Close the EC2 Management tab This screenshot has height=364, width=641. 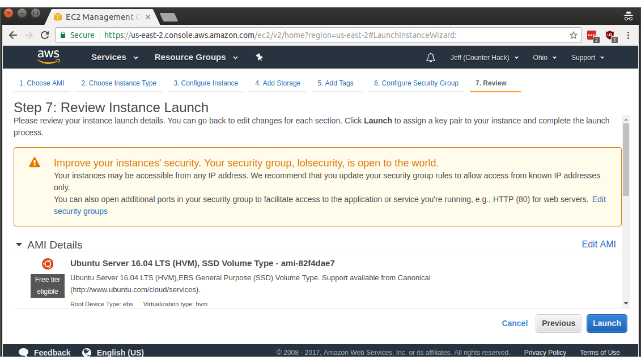tap(147, 17)
